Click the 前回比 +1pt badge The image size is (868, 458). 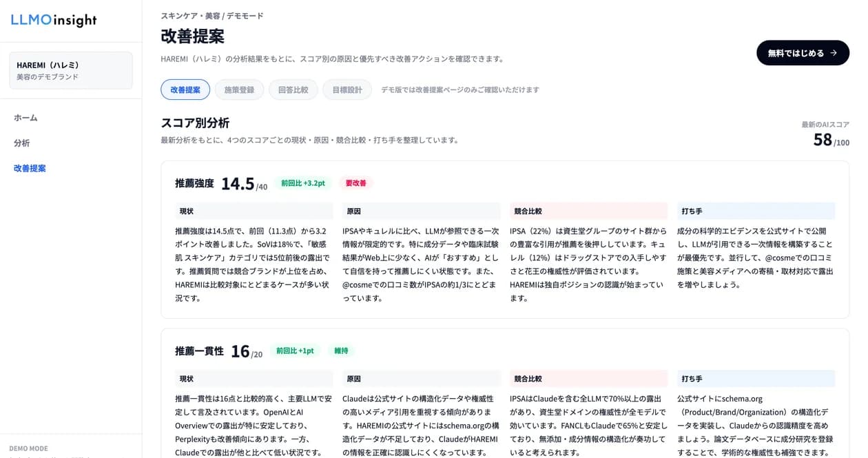click(x=295, y=351)
